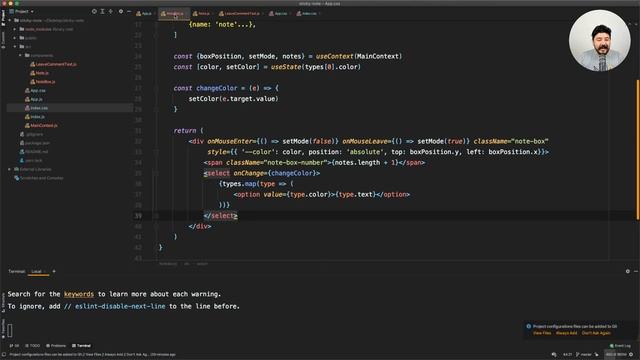The height and width of the screenshot is (360, 640).
Task: Toggle the Project tool window stripe button
Action: (x=3, y=17)
